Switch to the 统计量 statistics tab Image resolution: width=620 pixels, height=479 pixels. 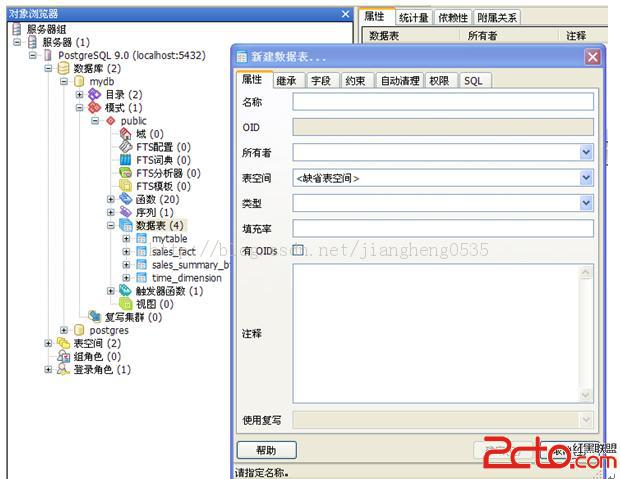[x=413, y=17]
